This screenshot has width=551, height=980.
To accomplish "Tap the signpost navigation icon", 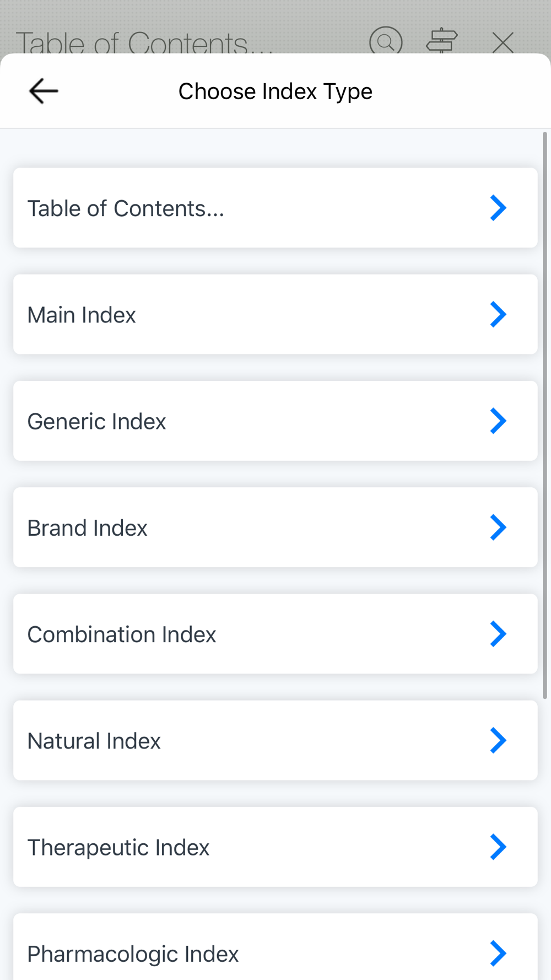I will [442, 41].
